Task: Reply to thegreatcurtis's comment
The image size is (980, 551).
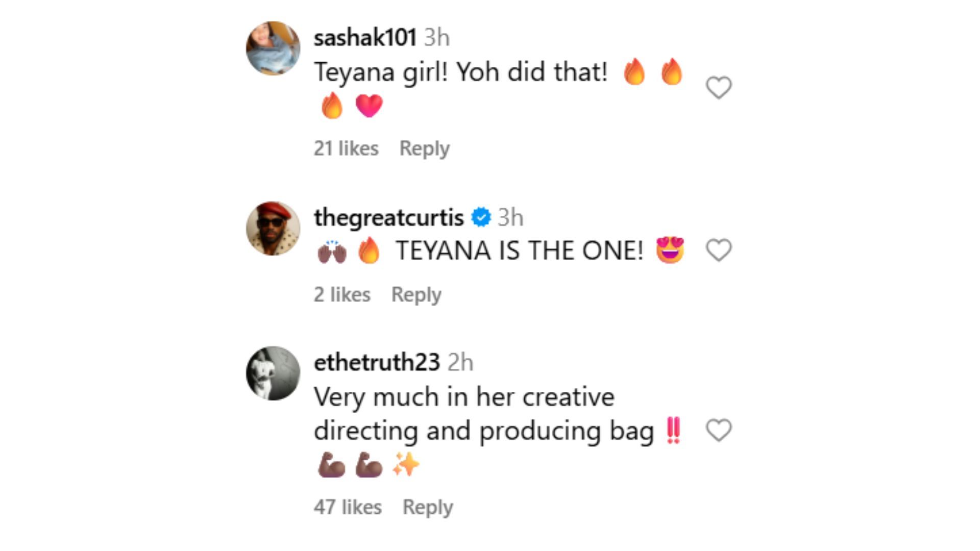Action: (x=416, y=294)
